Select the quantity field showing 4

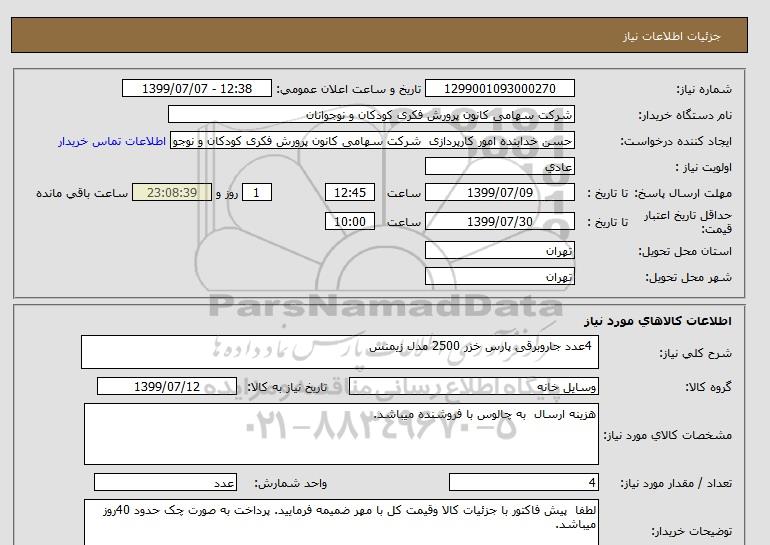point(523,482)
